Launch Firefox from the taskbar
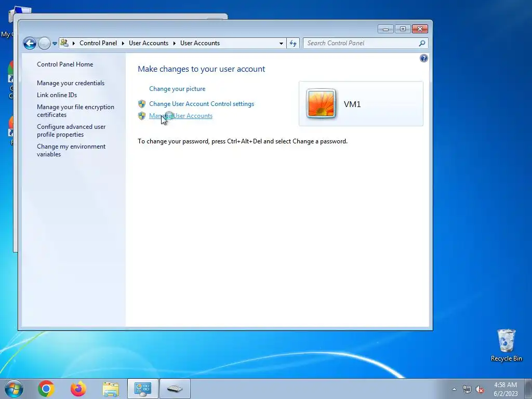 [78, 389]
